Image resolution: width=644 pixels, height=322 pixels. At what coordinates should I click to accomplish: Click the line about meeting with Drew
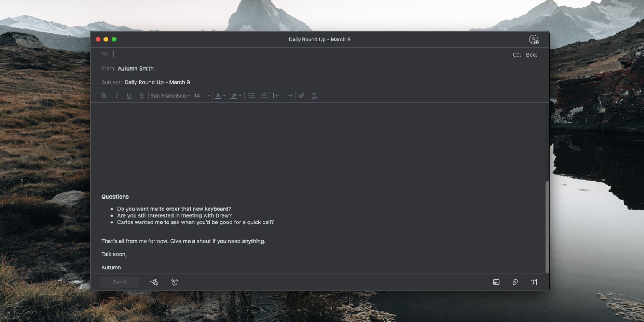pyautogui.click(x=174, y=215)
